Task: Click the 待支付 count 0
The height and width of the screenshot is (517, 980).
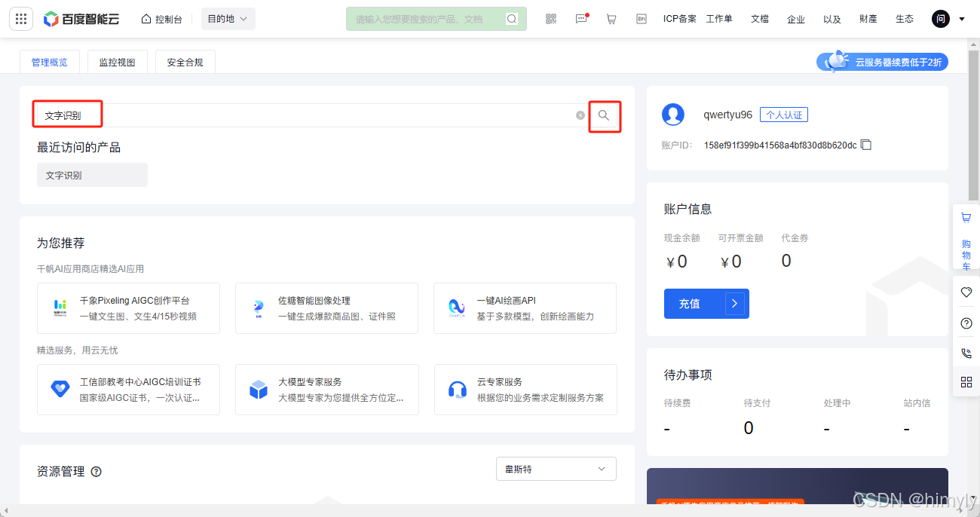Action: [749, 428]
